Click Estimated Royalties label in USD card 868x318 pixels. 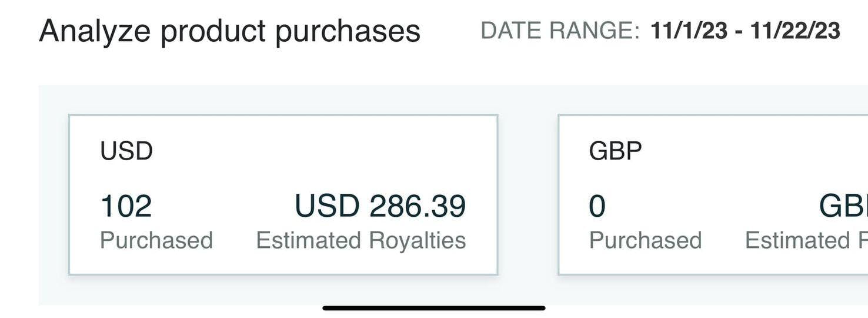point(361,240)
